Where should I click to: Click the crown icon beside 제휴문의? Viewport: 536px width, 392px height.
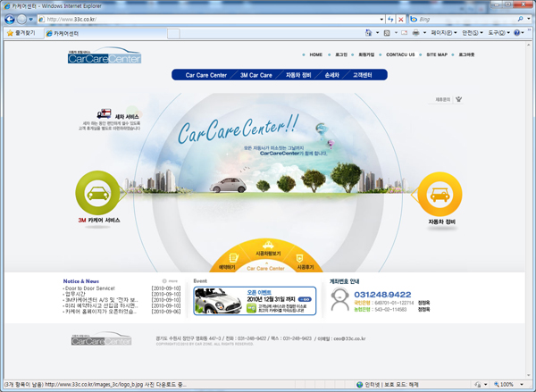(x=458, y=99)
